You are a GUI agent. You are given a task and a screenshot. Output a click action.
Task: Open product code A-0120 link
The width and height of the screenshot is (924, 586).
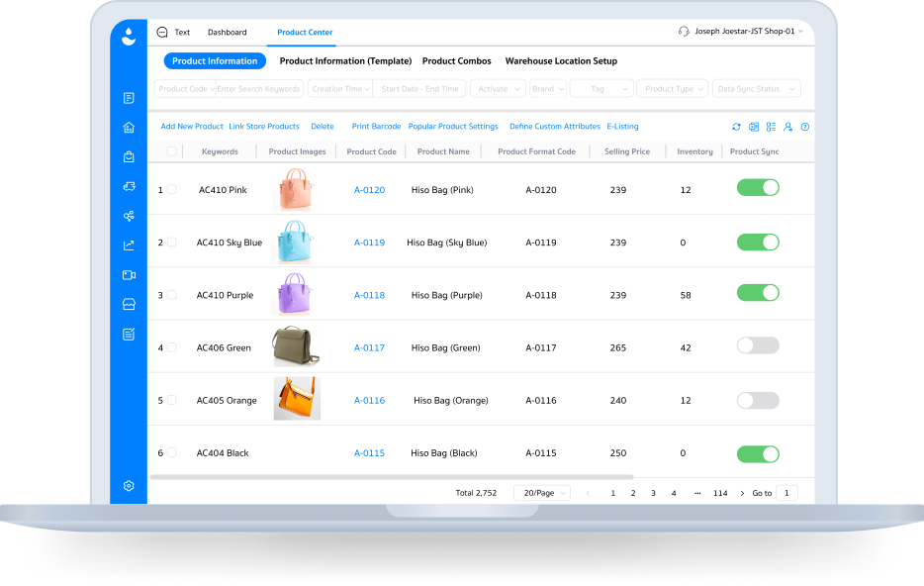point(369,190)
